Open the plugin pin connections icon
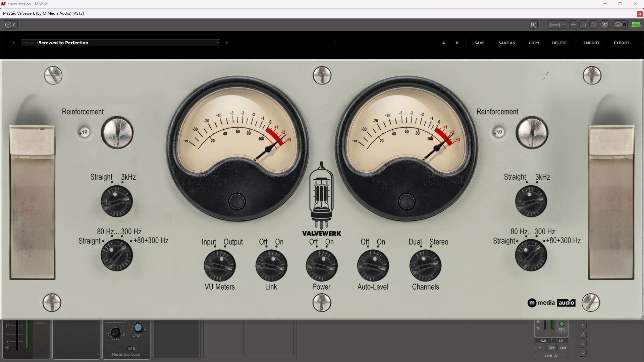 (x=533, y=24)
